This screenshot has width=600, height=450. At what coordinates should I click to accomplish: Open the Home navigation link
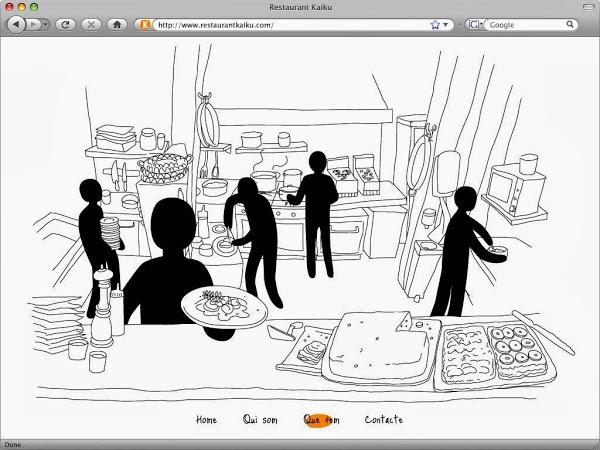click(x=206, y=420)
